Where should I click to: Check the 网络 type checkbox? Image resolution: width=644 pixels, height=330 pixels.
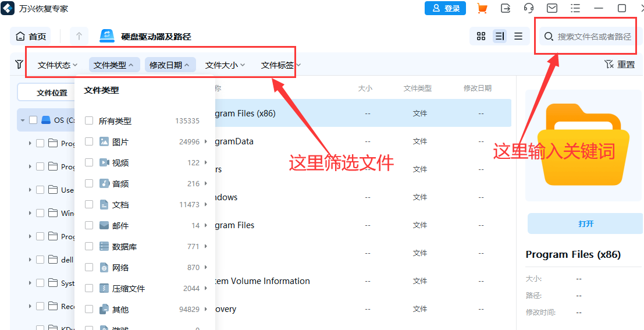point(89,268)
